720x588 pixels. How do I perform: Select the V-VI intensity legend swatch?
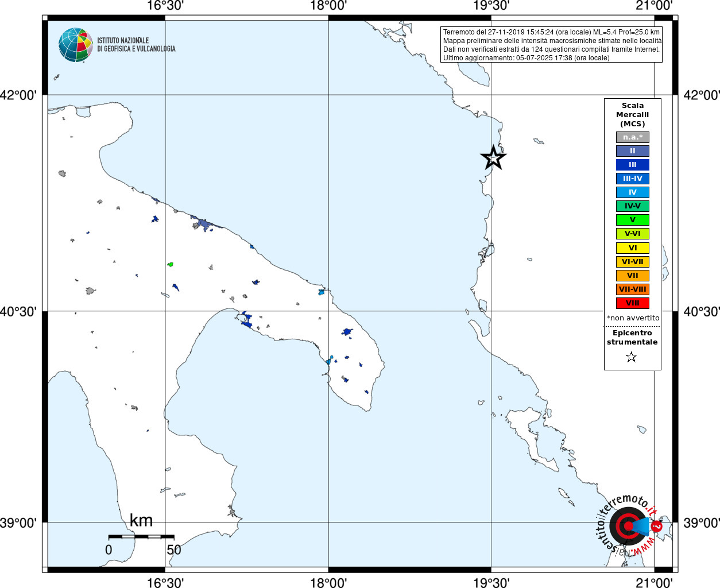tap(633, 234)
